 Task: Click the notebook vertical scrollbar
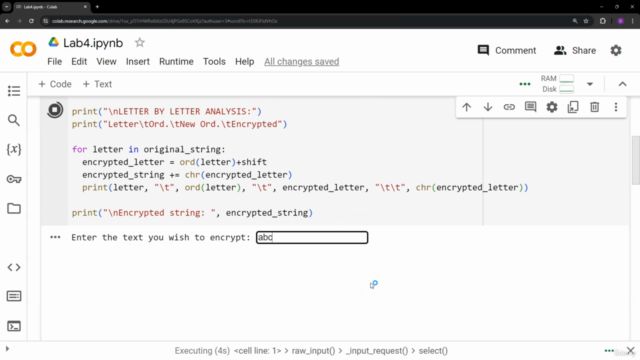635,160
